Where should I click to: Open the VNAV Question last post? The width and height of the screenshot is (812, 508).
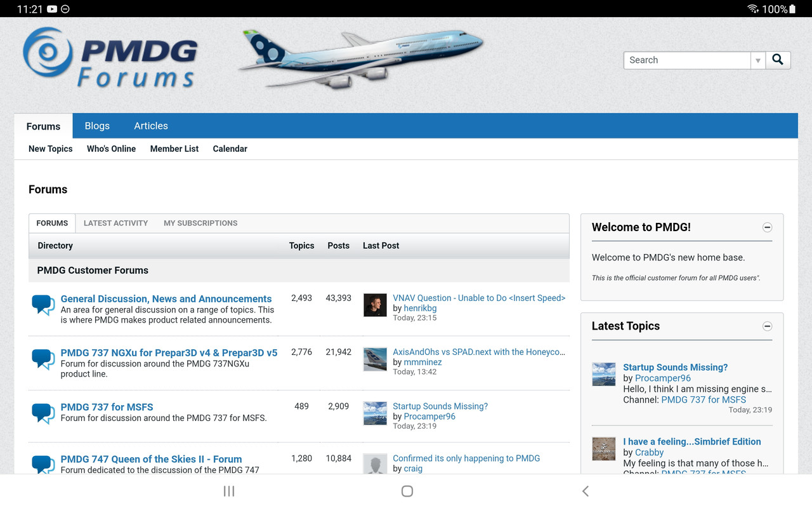click(x=479, y=298)
